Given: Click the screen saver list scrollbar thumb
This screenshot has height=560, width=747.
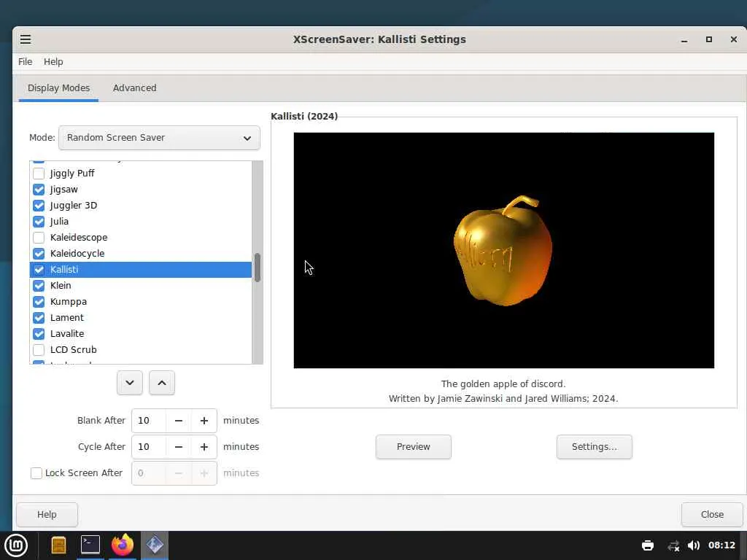Looking at the screenshot, I should coord(258,268).
